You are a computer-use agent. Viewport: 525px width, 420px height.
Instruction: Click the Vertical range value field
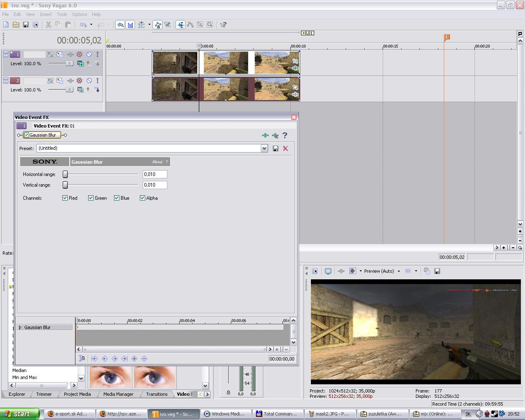pos(155,185)
